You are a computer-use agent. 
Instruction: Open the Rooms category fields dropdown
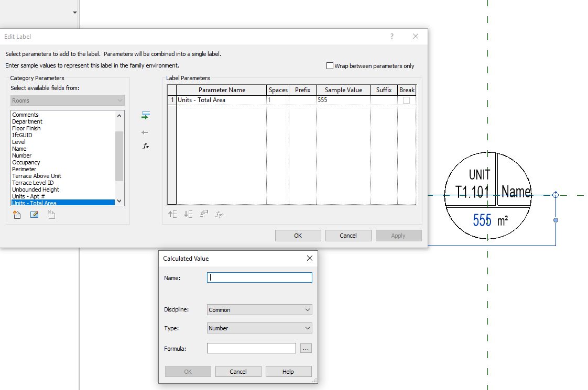[x=67, y=100]
